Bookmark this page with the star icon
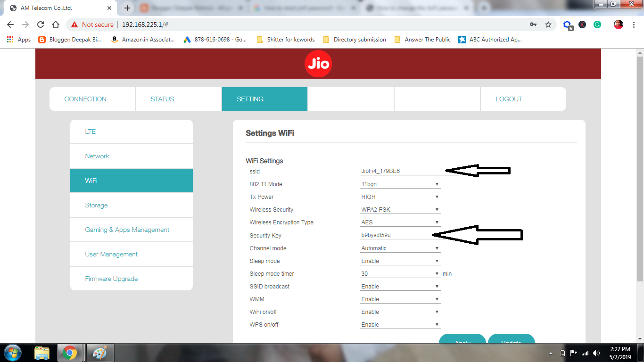 (x=548, y=25)
